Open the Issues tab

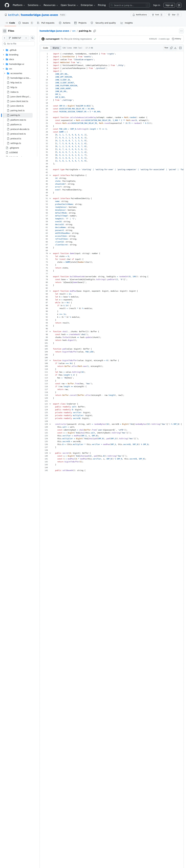(x=26, y=23)
